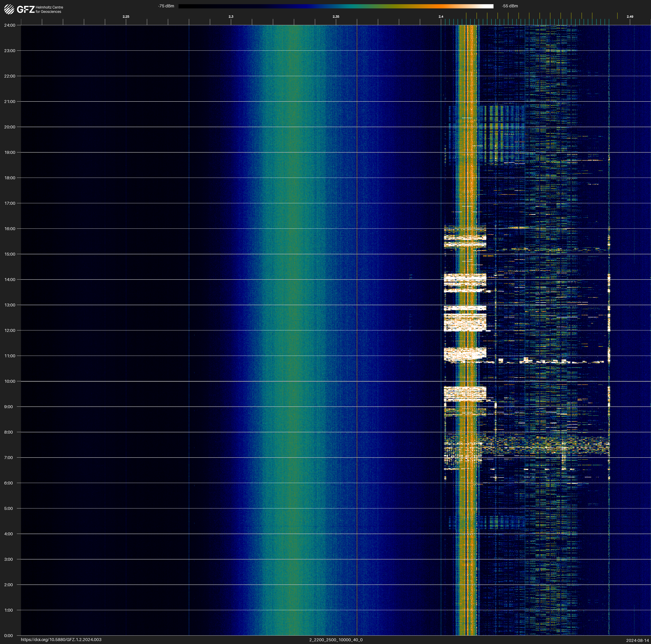The width and height of the screenshot is (651, 644).
Task: Click the 2.4 frequency axis label
Action: [441, 17]
